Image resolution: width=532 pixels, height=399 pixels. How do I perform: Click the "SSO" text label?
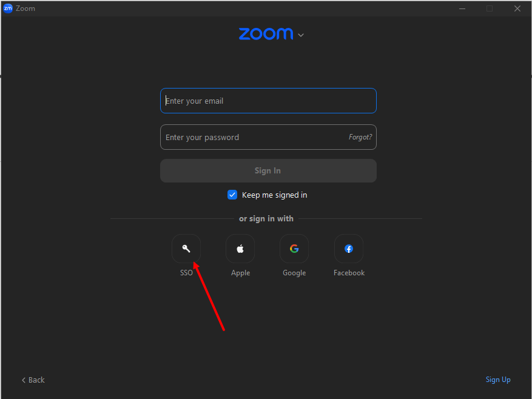[186, 273]
